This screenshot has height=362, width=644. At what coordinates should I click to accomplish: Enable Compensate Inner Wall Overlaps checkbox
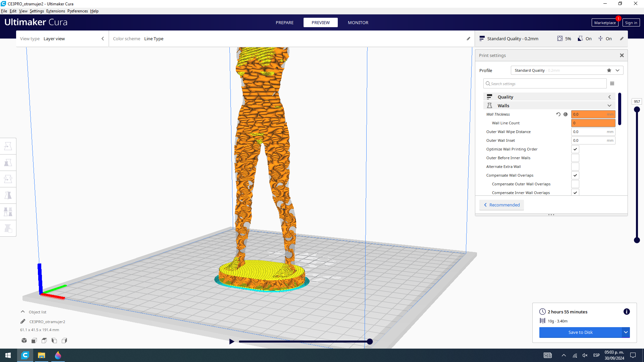(575, 193)
